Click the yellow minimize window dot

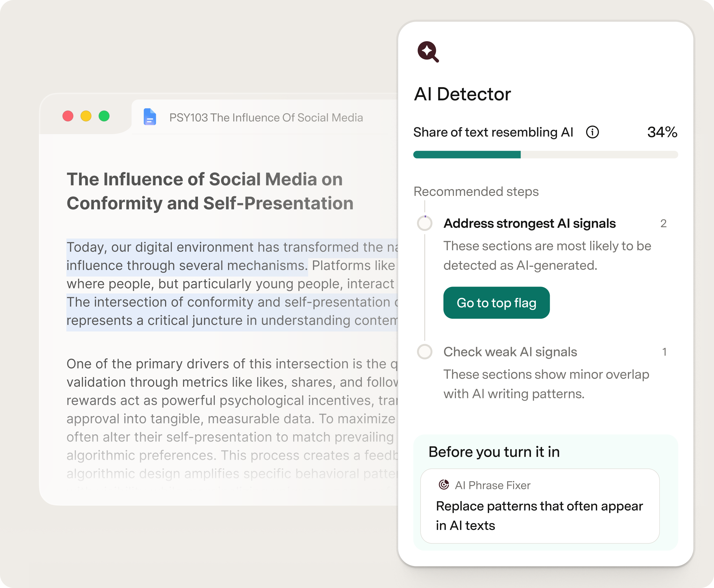[86, 116]
